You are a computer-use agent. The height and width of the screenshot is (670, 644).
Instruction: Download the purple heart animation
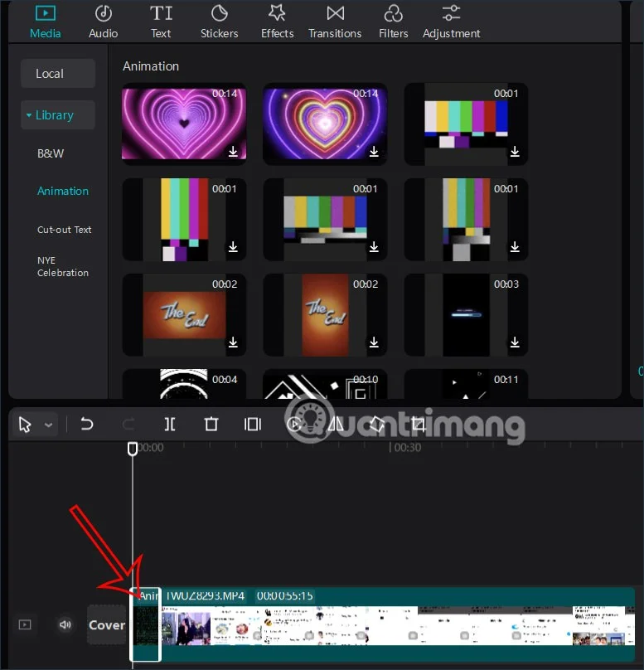pos(233,152)
